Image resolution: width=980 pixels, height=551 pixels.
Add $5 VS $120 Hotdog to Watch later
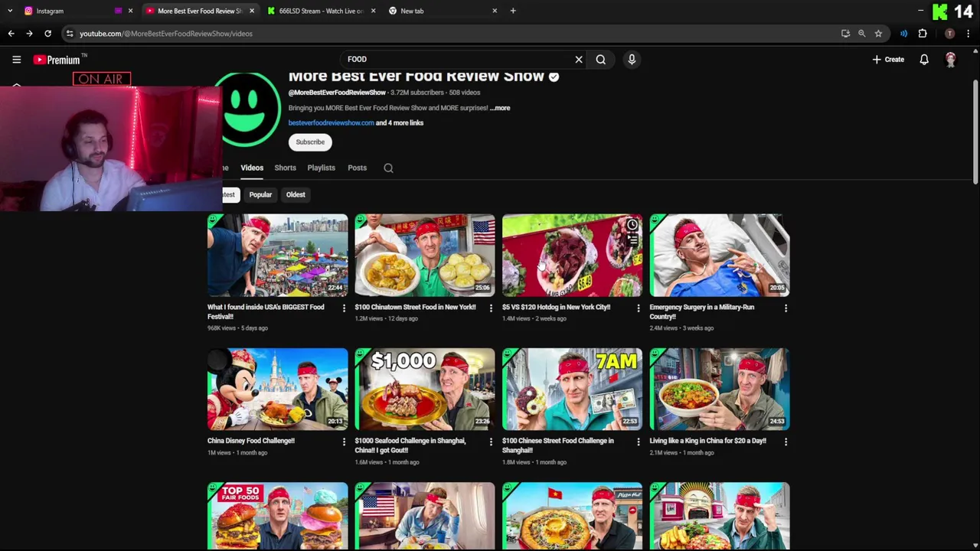(x=632, y=225)
